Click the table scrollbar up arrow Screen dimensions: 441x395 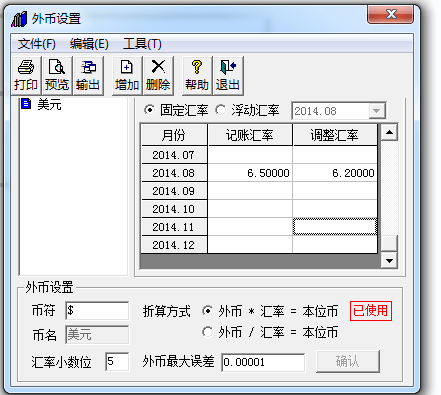389,133
